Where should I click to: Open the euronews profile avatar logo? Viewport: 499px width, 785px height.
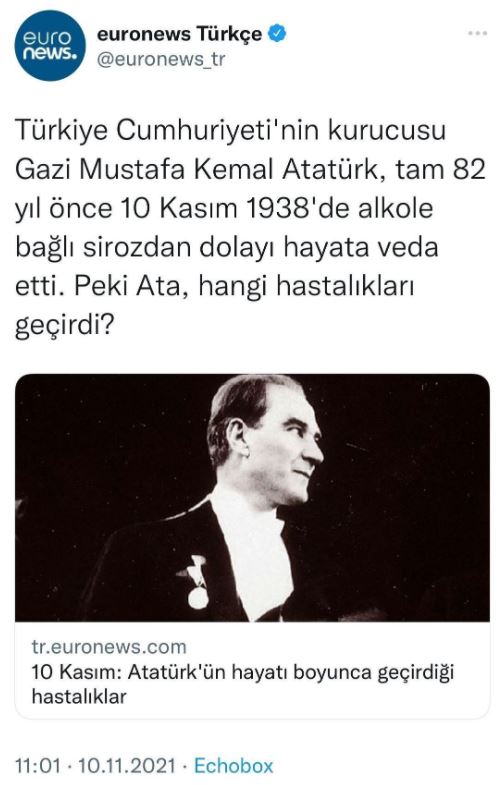[x=50, y=46]
